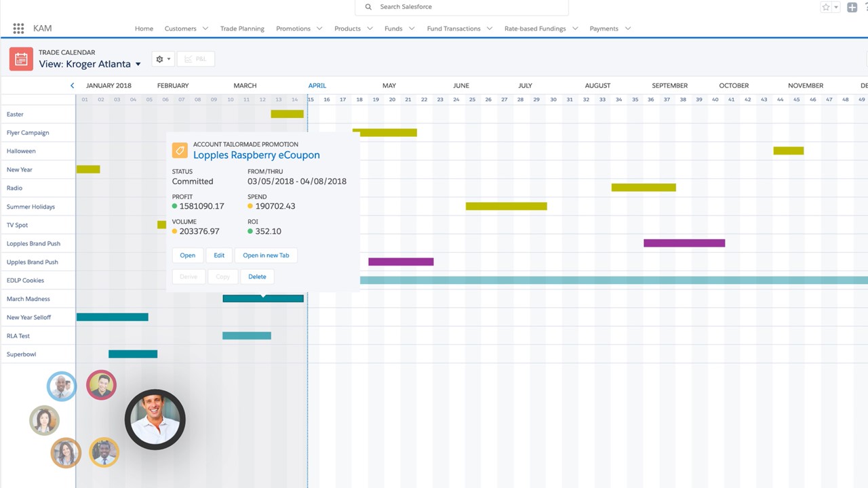Click the avatar with red ring
Screen dimensions: 868x488
101,385
